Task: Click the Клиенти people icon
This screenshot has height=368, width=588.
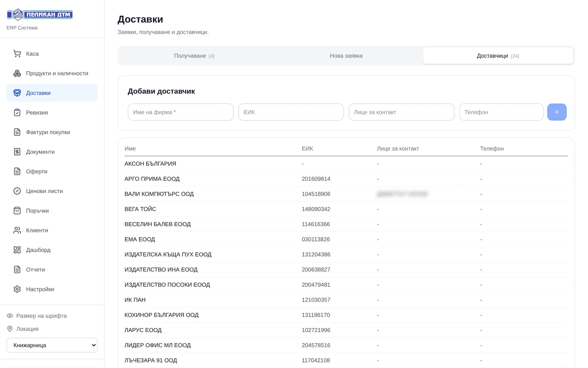Action: 17,230
